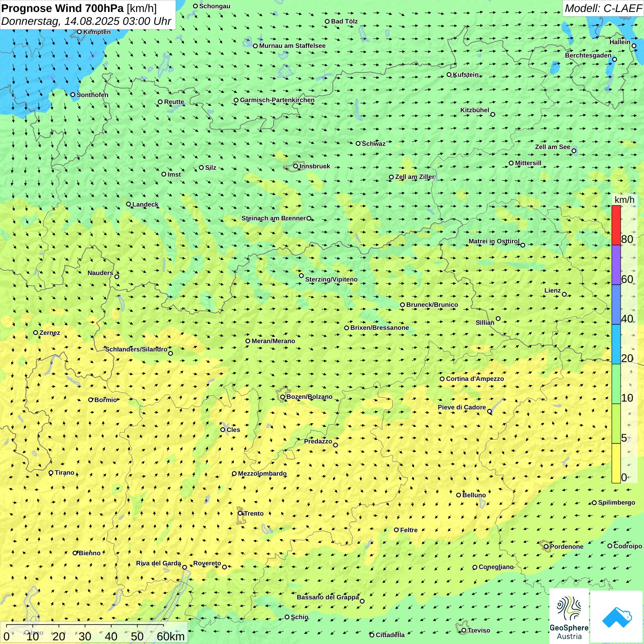Click the Schwaz city label
This screenshot has width=644, height=644.
[x=374, y=144]
